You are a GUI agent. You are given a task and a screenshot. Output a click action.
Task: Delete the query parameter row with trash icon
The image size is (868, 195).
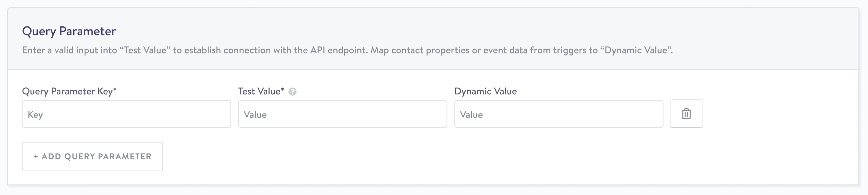click(x=686, y=114)
